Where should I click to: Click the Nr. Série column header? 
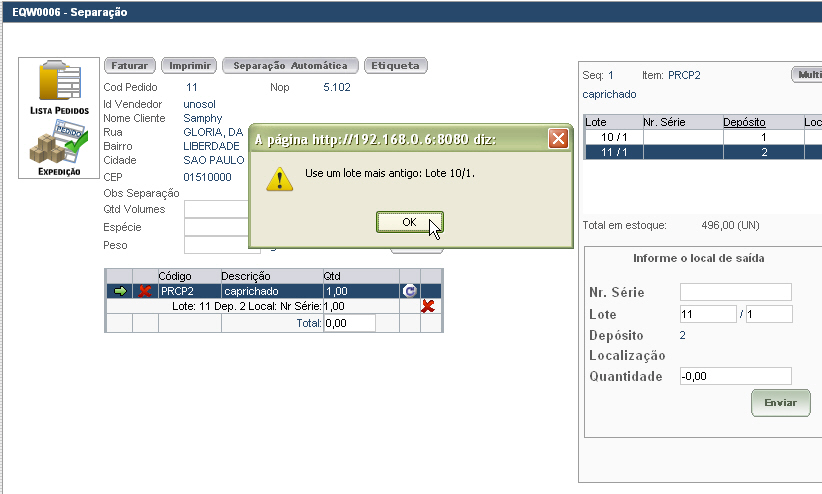point(664,122)
